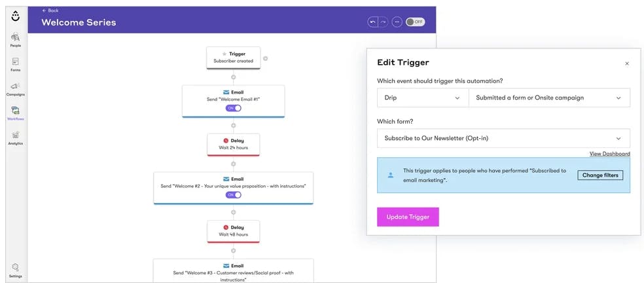Open Analytics from the sidebar
Viewport: 644px width, 292px height.
16,138
